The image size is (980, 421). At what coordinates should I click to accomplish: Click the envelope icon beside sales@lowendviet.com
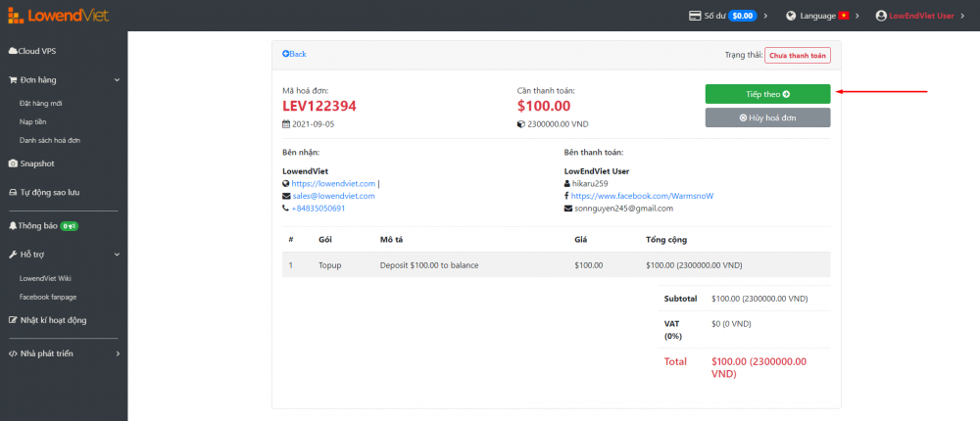pyautogui.click(x=287, y=196)
